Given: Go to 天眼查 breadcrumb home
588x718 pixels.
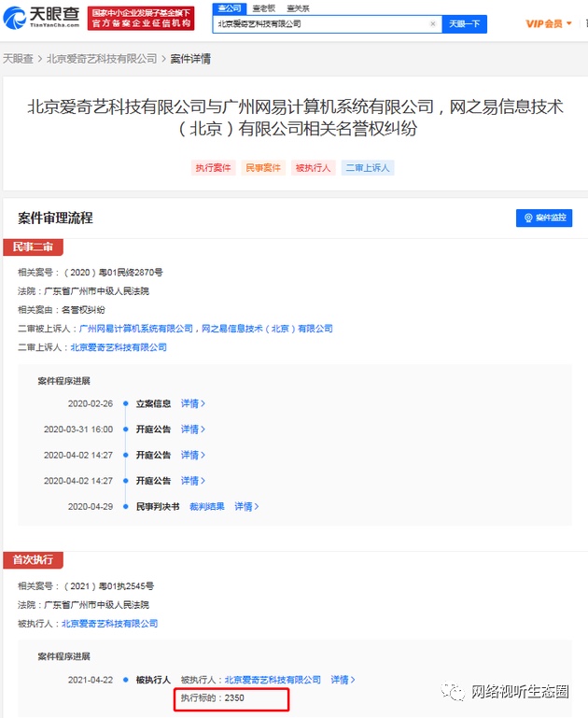Looking at the screenshot, I should tap(18, 59).
